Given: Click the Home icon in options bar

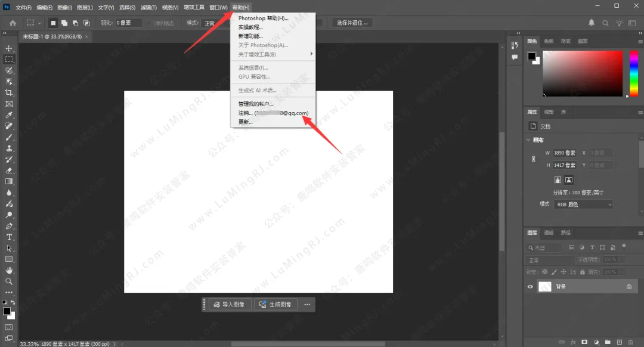Looking at the screenshot, I should pyautogui.click(x=13, y=23).
